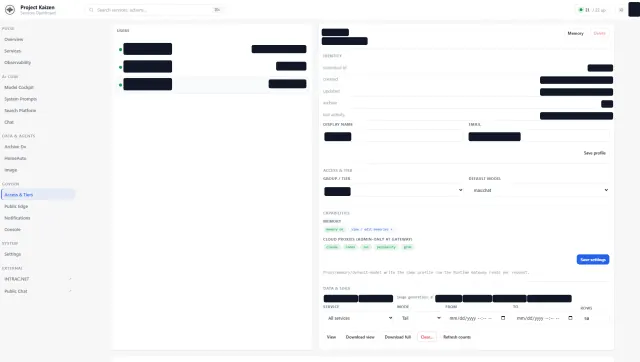Open the To date calendar picker icon
This screenshot has width=640, height=362.
click(x=570, y=318)
